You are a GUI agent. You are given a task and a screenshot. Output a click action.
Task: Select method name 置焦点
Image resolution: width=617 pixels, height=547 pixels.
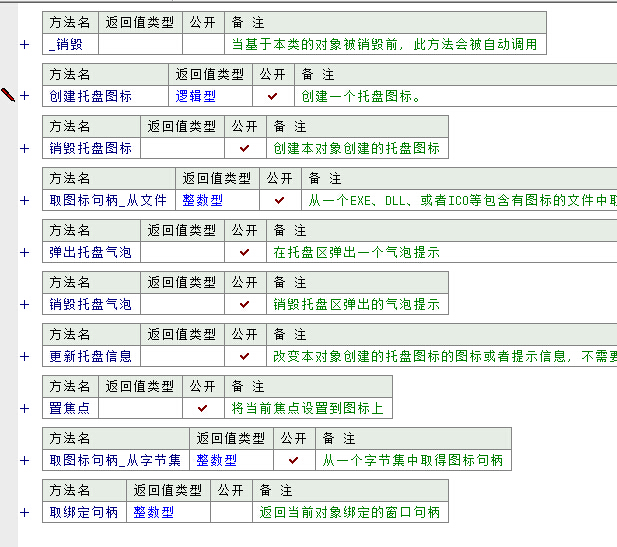[70, 408]
